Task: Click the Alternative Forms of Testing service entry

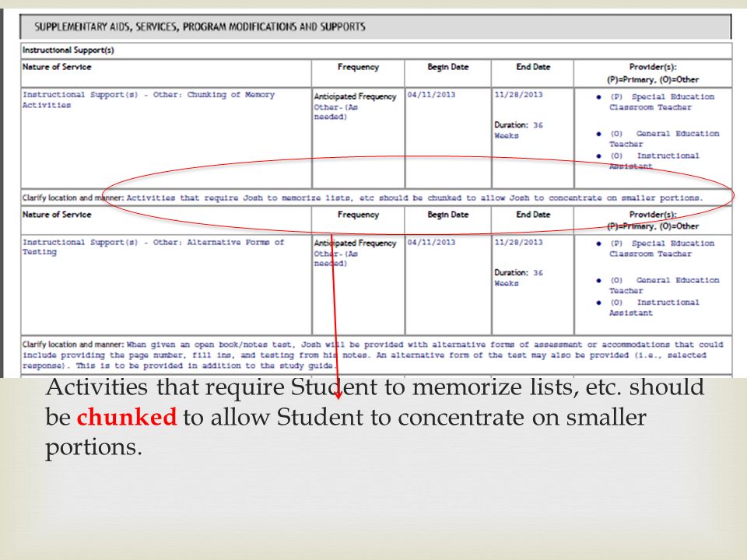Action: [x=153, y=247]
